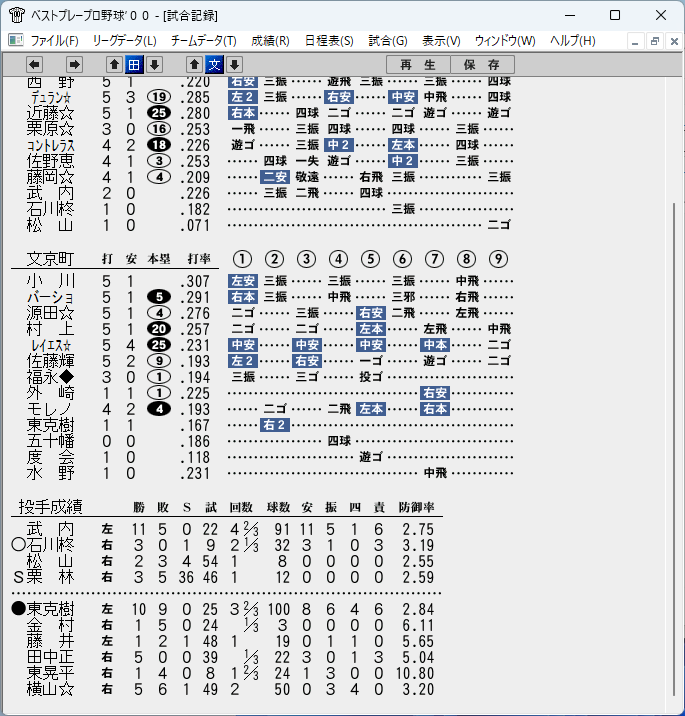Click the 再生 replay button
Viewport: 685px width, 716px height.
tap(418, 65)
